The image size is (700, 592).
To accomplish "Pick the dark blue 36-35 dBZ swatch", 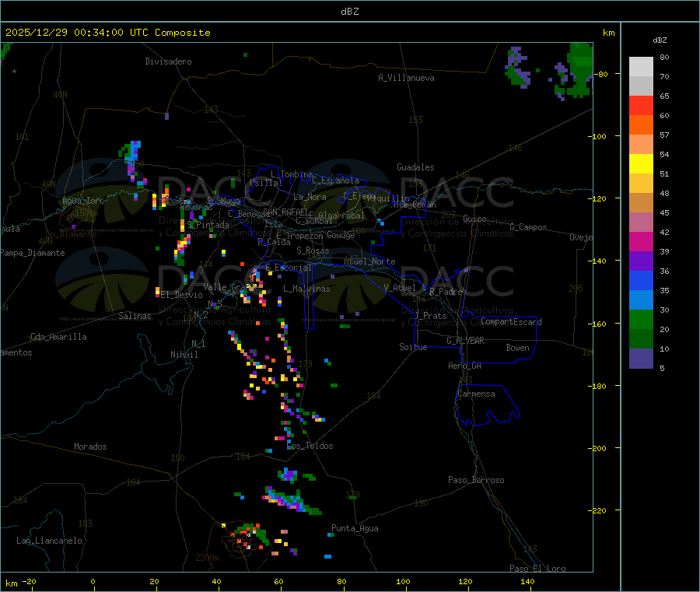I will tap(641, 280).
